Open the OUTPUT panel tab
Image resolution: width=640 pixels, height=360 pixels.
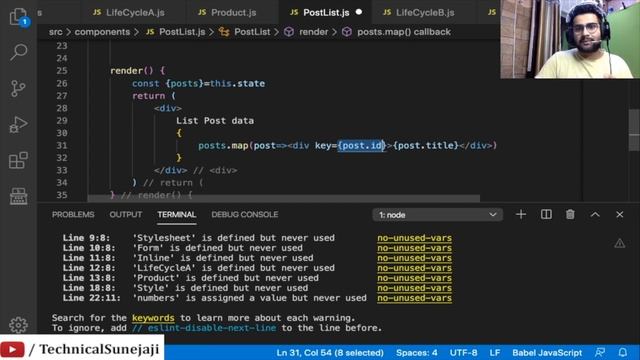click(x=126, y=215)
